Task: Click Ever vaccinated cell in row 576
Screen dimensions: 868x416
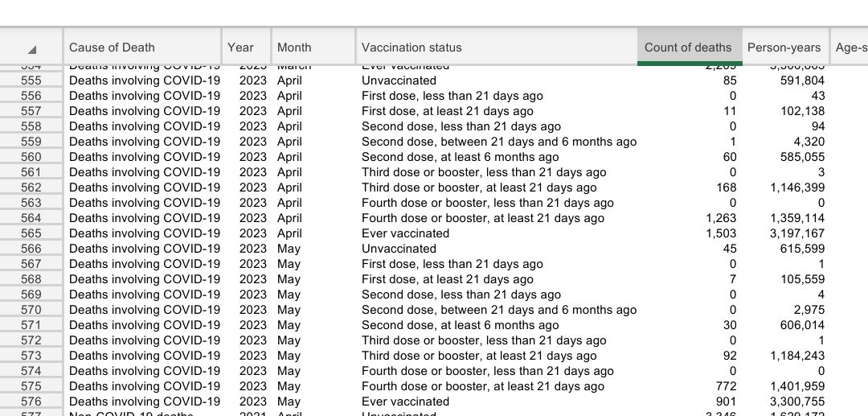Action: tap(405, 402)
